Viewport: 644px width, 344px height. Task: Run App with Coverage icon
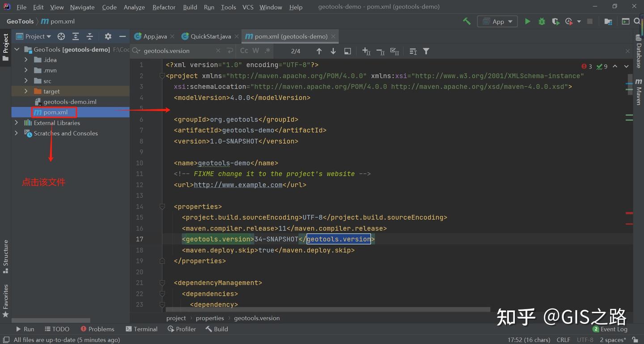point(555,21)
